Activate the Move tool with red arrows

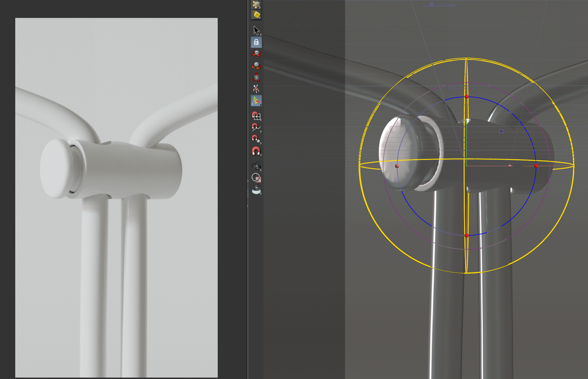[256, 54]
